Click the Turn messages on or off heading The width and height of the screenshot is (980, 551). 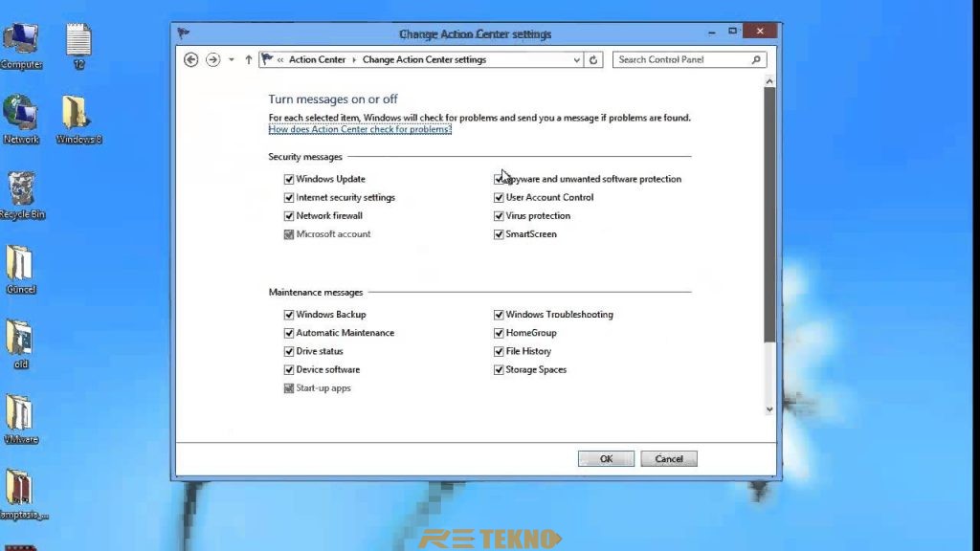[333, 99]
